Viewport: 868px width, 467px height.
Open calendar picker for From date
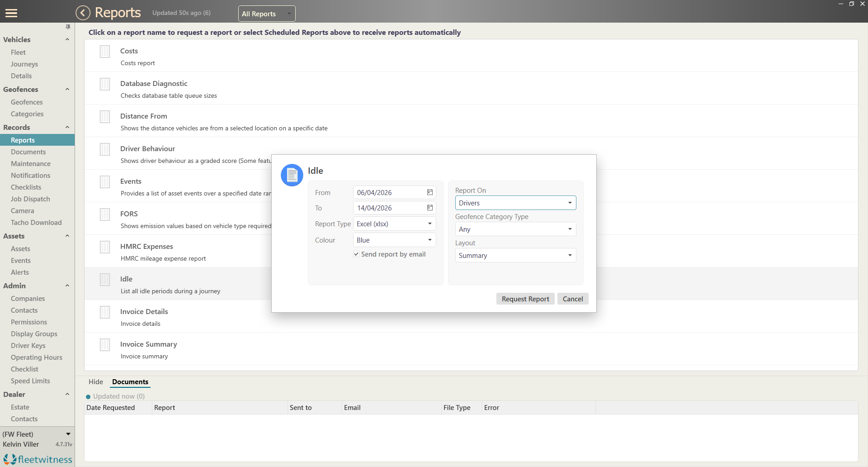[x=430, y=192]
